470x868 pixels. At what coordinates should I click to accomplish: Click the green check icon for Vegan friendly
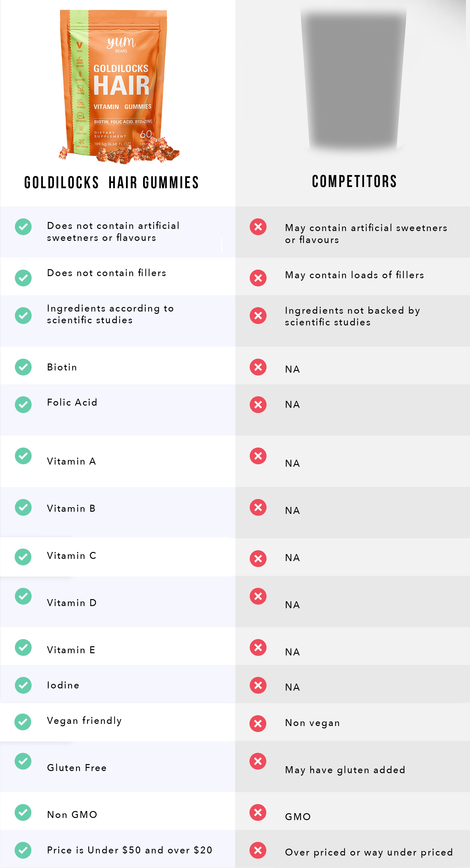(x=23, y=722)
